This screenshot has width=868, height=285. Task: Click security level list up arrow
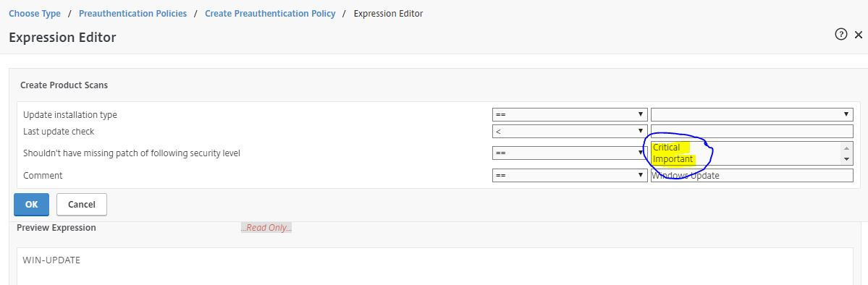(846, 148)
